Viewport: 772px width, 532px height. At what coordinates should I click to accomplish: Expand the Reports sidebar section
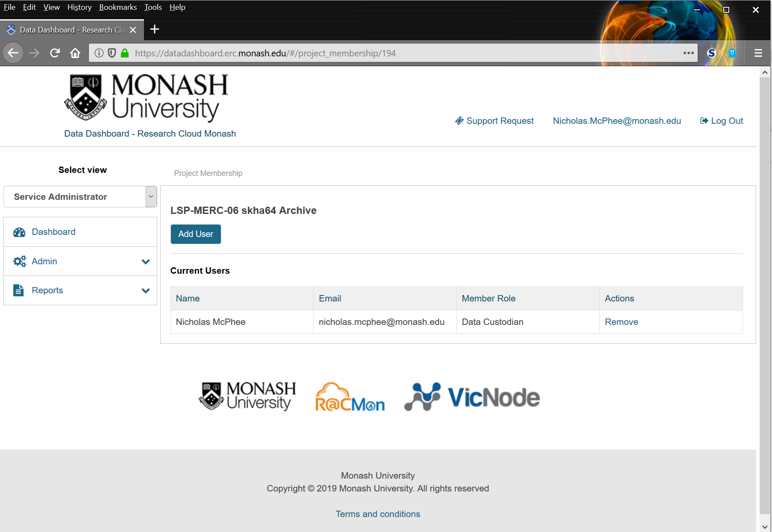(80, 290)
